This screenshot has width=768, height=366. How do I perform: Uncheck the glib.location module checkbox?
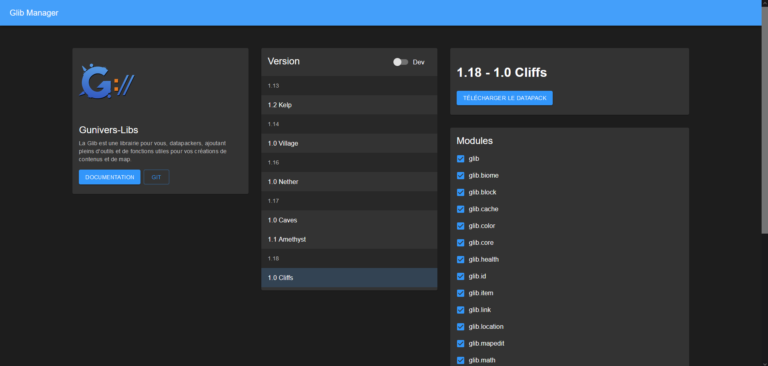point(460,327)
